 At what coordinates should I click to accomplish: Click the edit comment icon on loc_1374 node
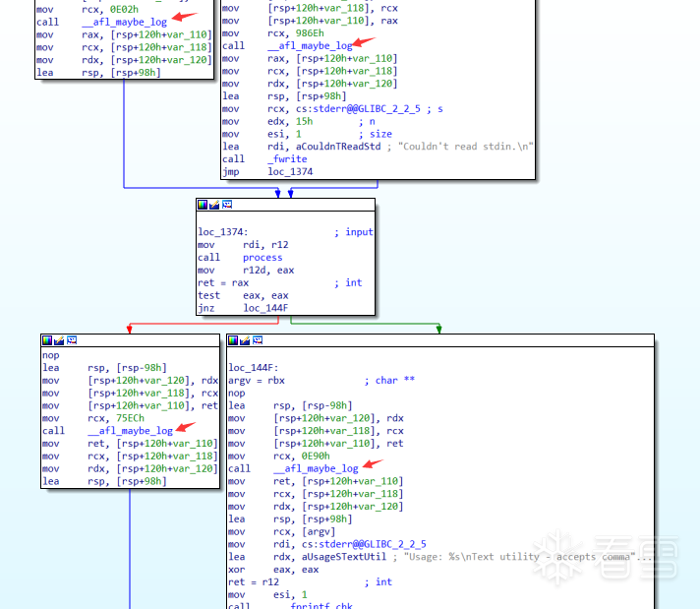214,205
